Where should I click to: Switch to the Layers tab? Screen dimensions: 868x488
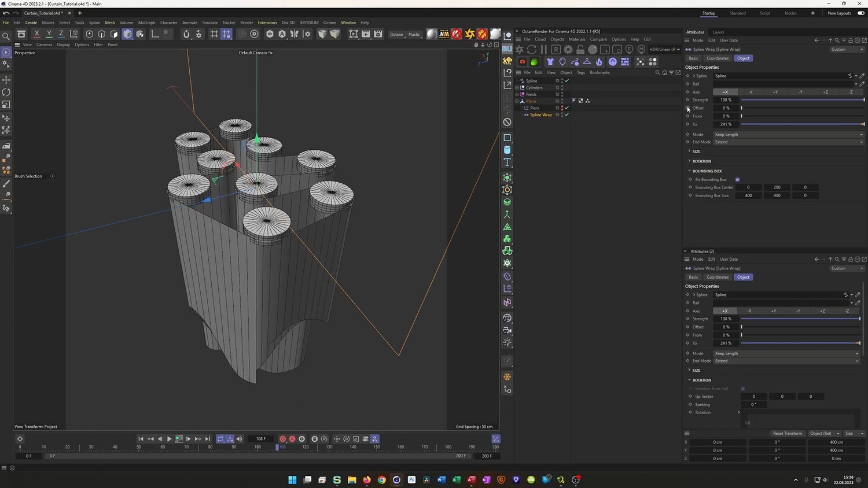point(718,32)
